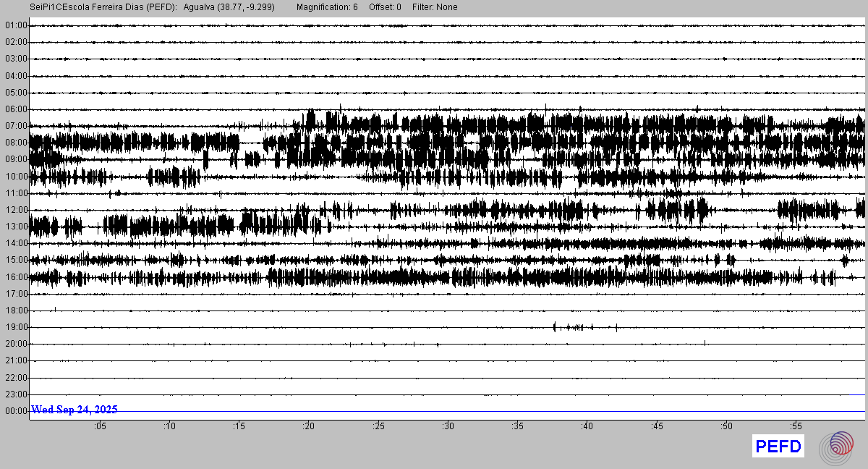This screenshot has height=469, width=868.
Task: Click the Agualva coordinates text
Action: pos(234,7)
